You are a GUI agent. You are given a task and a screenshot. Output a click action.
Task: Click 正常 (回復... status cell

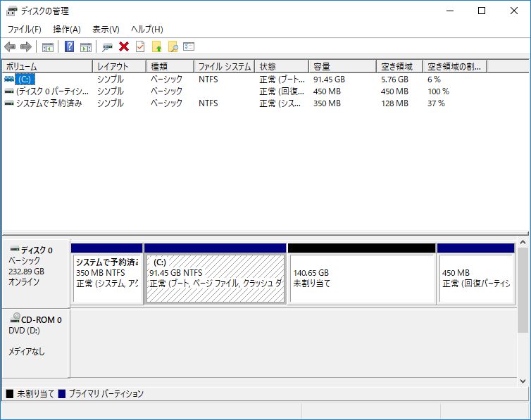[282, 91]
